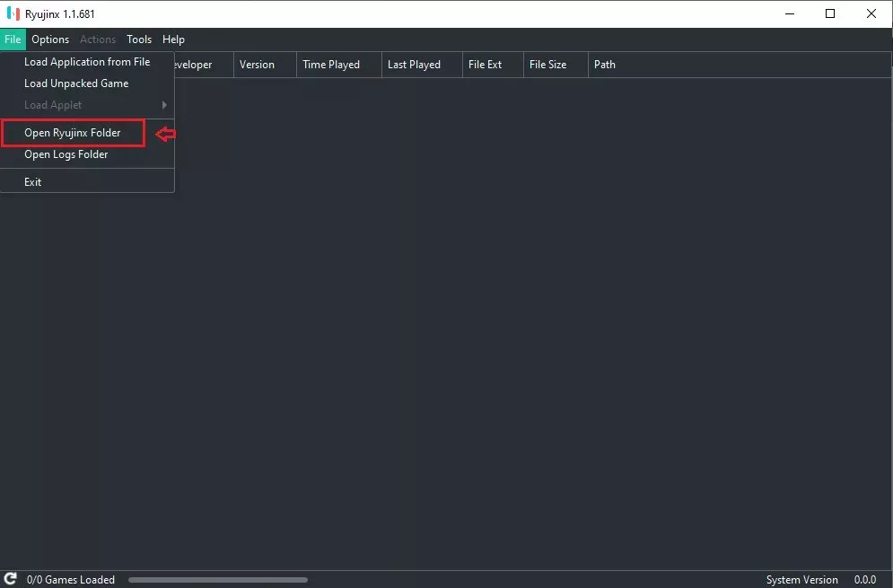The width and height of the screenshot is (893, 588).
Task: Click Exit in File menu
Action: click(x=87, y=181)
